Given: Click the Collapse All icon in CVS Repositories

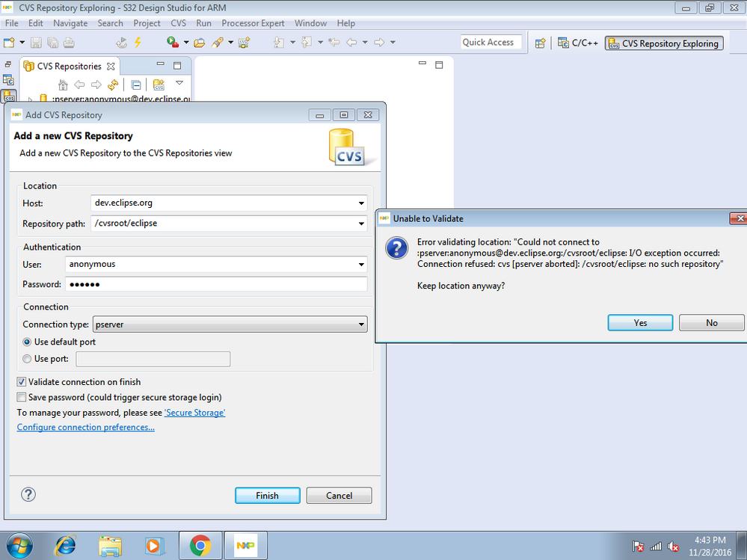Looking at the screenshot, I should click(136, 84).
